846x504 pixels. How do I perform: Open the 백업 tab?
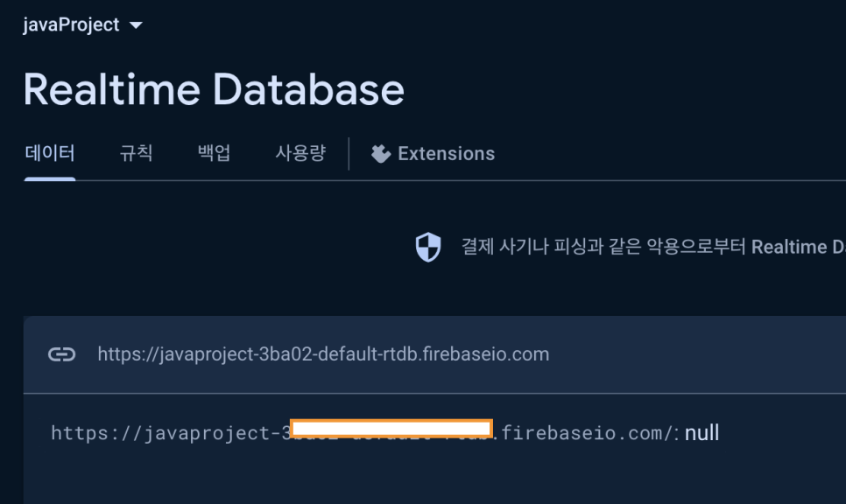point(215,153)
